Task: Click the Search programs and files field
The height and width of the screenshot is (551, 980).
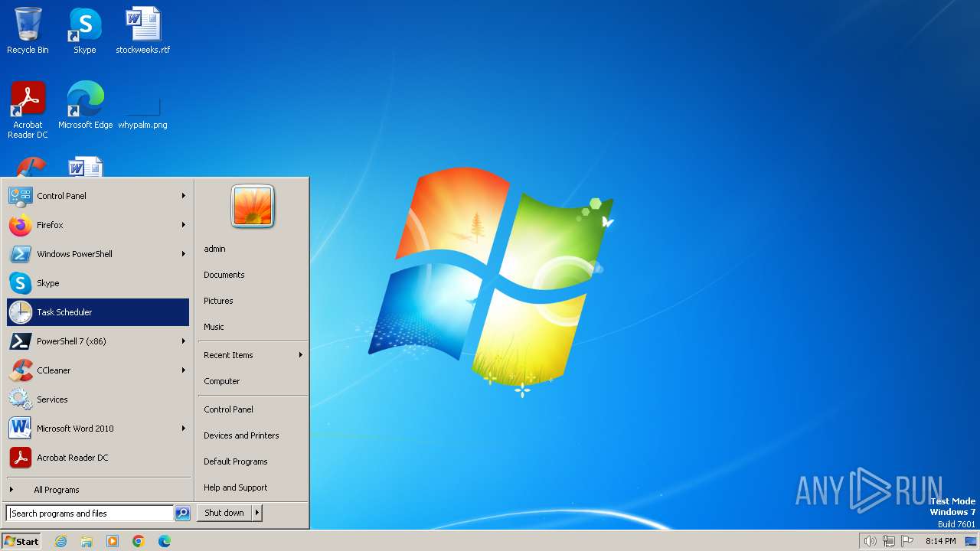Action: click(90, 514)
